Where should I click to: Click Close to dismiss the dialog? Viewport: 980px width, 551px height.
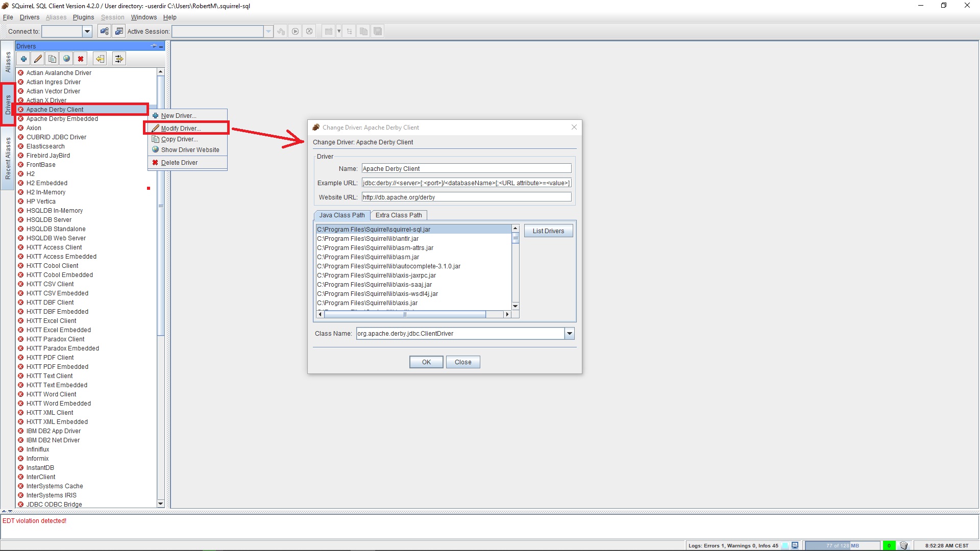463,362
